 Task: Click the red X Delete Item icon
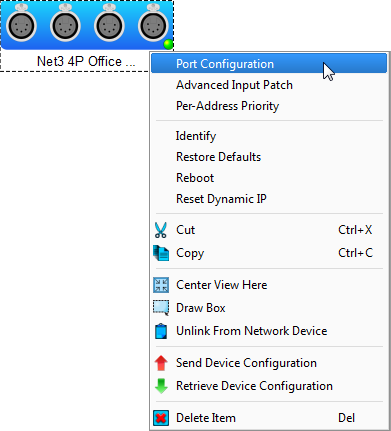tap(161, 418)
